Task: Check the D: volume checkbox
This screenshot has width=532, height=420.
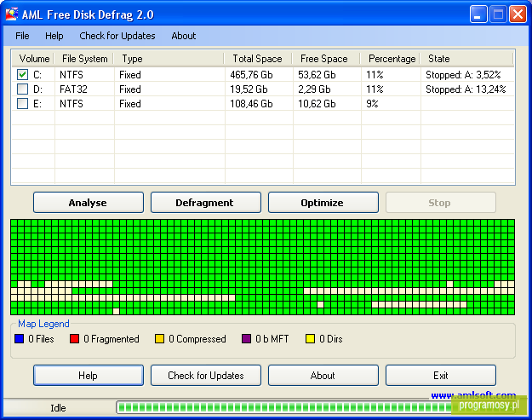Action: pyautogui.click(x=22, y=89)
